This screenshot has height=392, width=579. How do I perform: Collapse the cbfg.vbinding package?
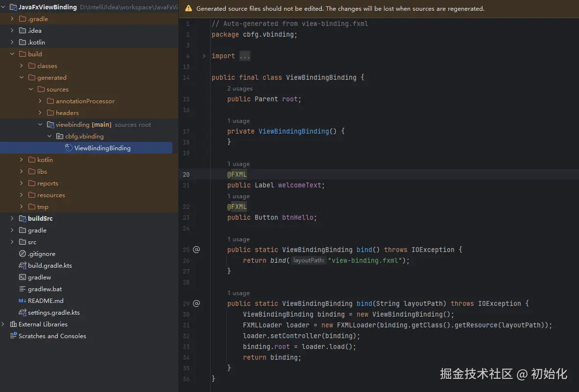pyautogui.click(x=50, y=137)
